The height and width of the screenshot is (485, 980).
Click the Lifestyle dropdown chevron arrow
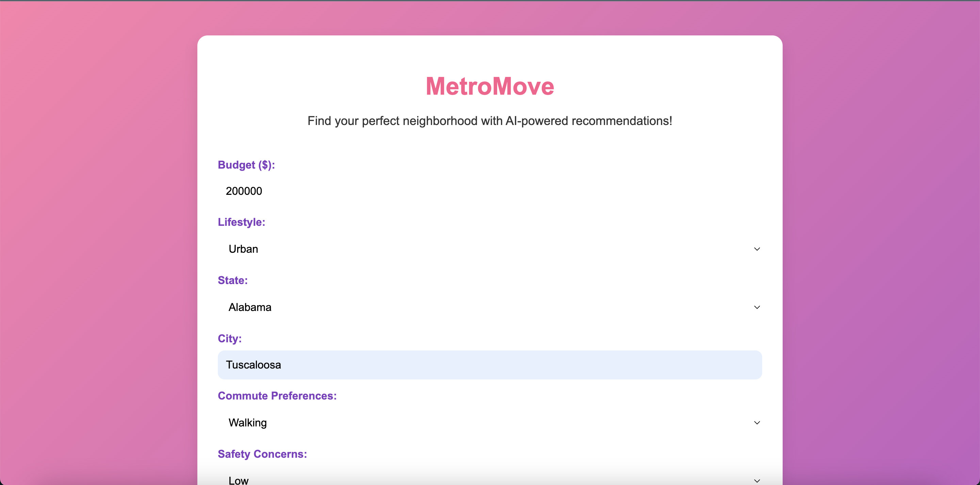pos(757,249)
